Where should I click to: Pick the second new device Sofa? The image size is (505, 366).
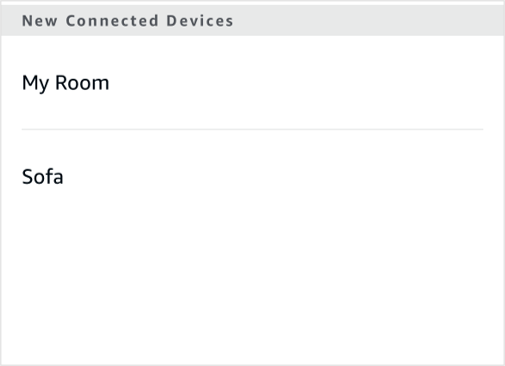252,176
